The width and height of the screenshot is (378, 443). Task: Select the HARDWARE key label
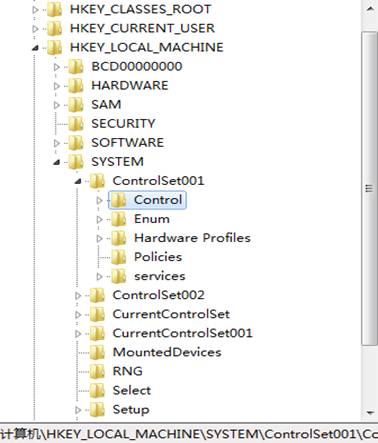(130, 85)
